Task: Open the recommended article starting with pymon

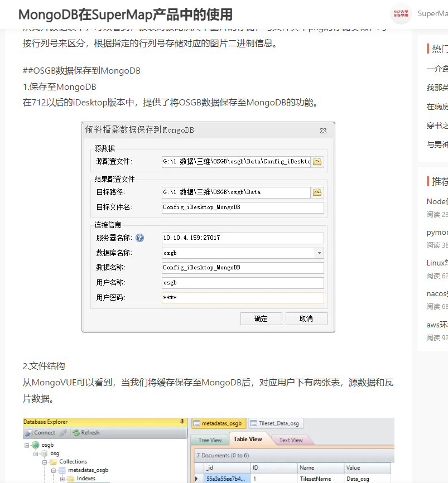Action: coord(437,232)
